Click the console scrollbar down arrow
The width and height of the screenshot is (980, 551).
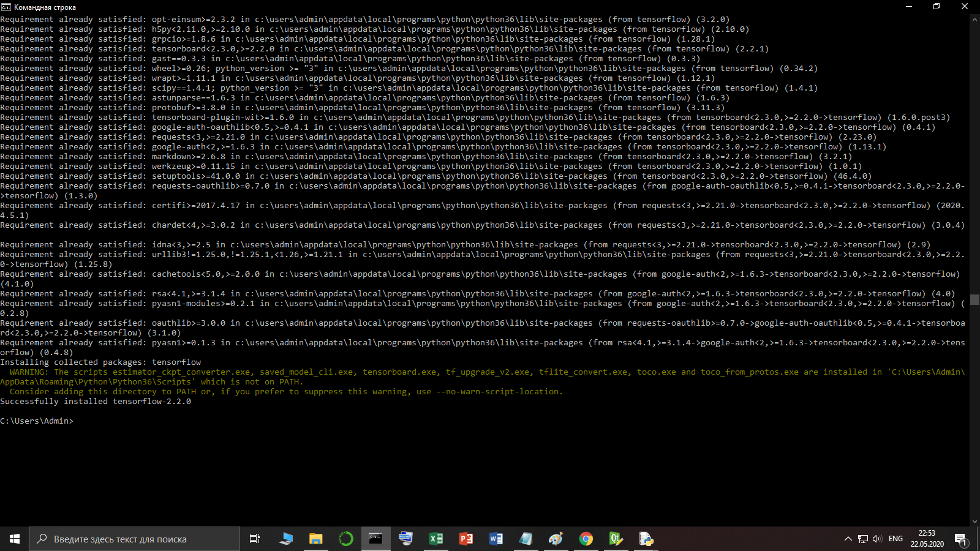point(975,522)
